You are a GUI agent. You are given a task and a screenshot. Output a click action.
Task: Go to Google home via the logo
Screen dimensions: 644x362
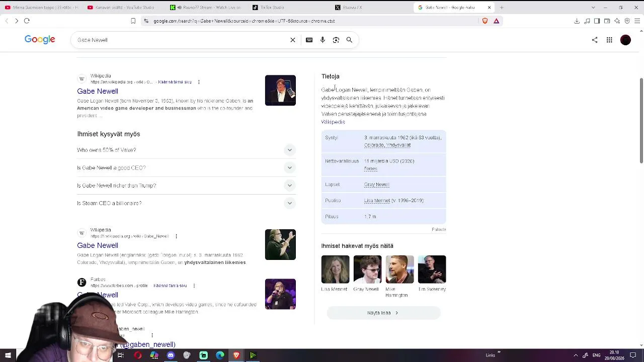pos(40,40)
